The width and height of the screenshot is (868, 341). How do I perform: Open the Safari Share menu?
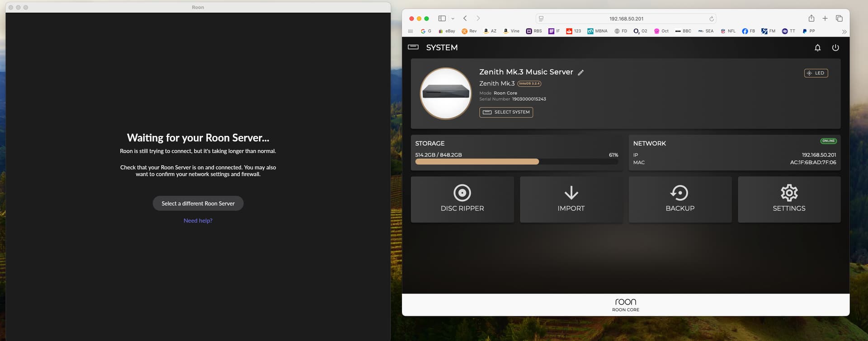click(811, 18)
